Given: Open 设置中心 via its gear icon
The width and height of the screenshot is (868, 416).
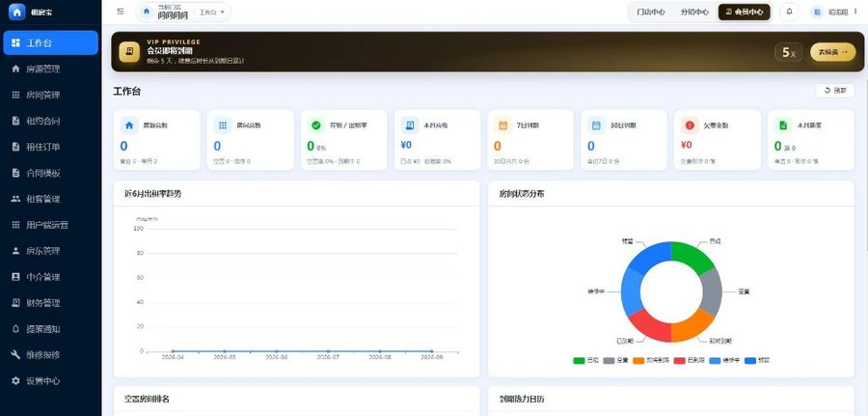Looking at the screenshot, I should 15,381.
